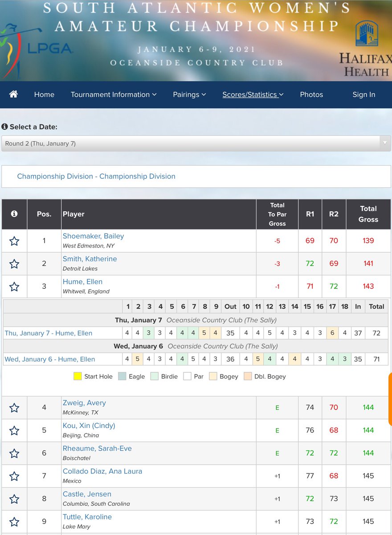Click Hume, Ellen player name
Image resolution: width=392 pixels, height=535 pixels.
point(82,281)
